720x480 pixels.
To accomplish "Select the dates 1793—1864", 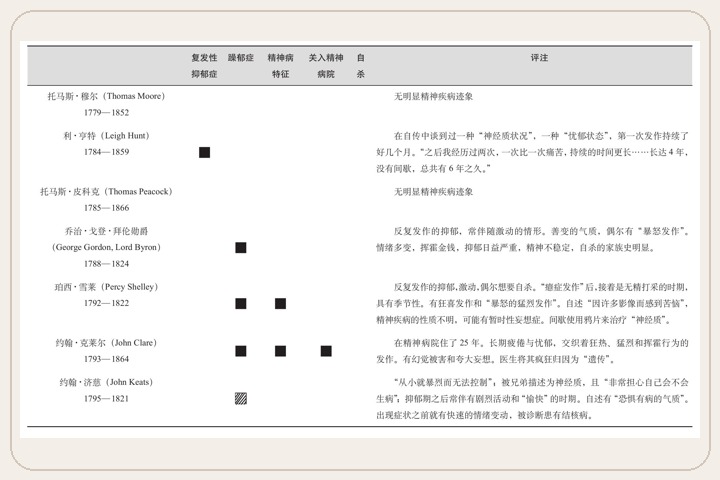I will pyautogui.click(x=106, y=359).
